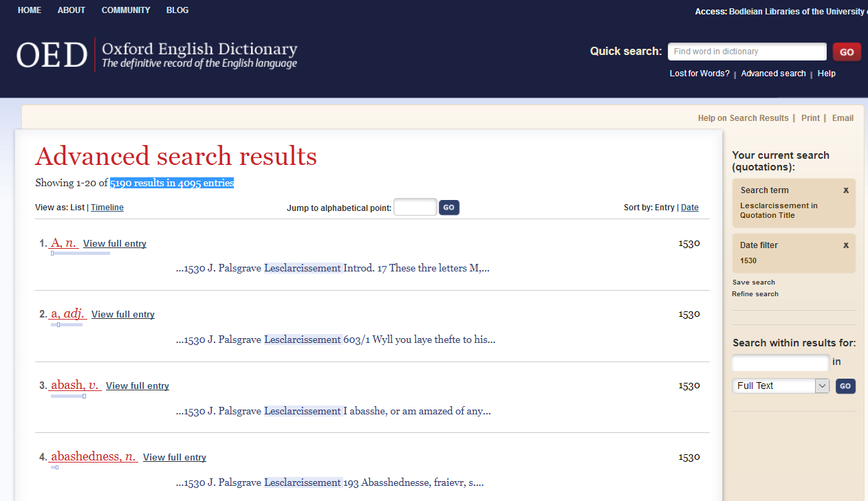Click Save search link
This screenshot has width=868, height=501.
753,282
